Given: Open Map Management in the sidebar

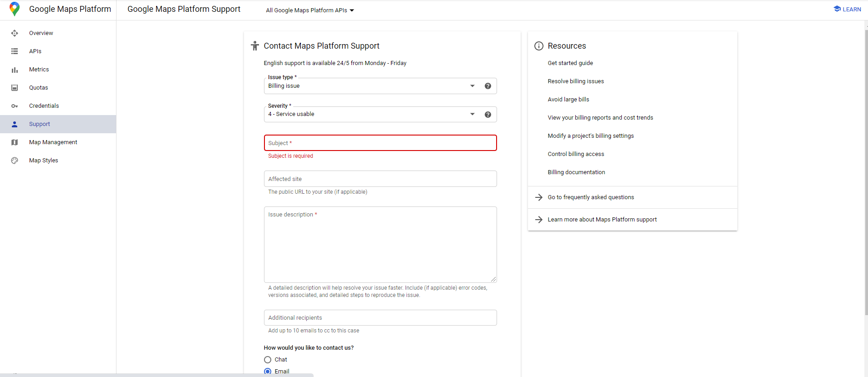Looking at the screenshot, I should coord(58,142).
